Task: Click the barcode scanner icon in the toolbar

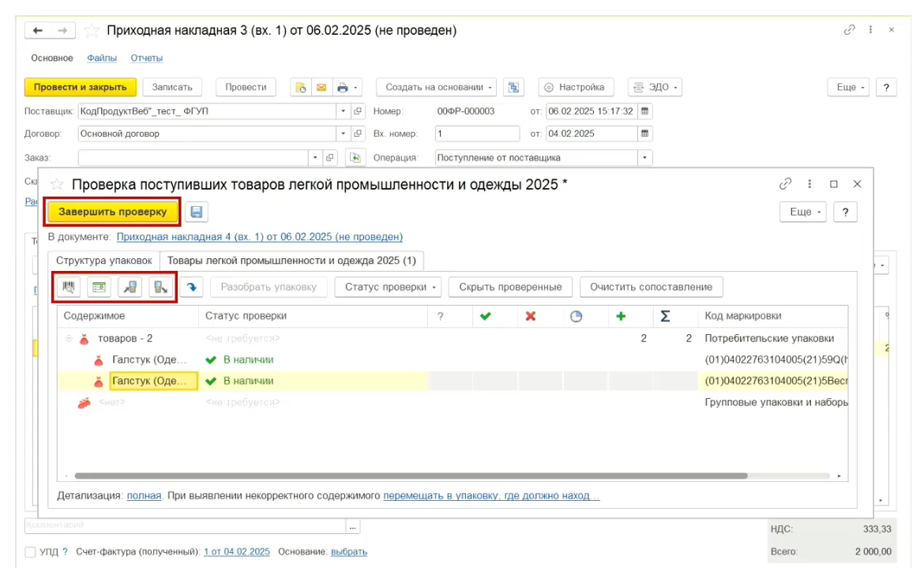Action: click(x=69, y=288)
